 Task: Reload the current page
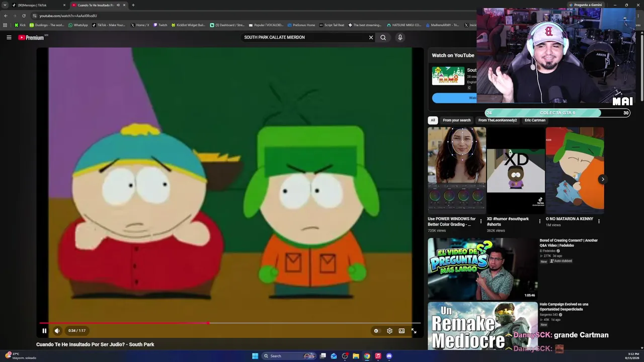pyautogui.click(x=24, y=16)
